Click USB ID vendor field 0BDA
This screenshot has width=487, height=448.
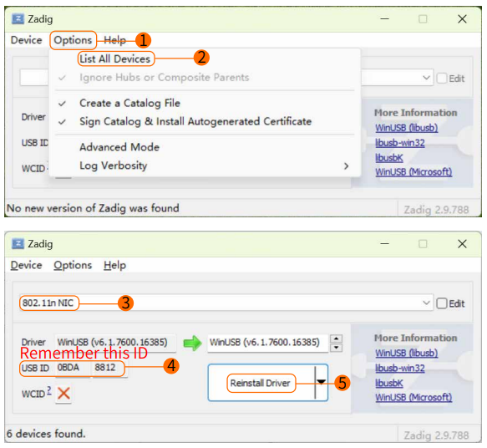[x=74, y=368]
